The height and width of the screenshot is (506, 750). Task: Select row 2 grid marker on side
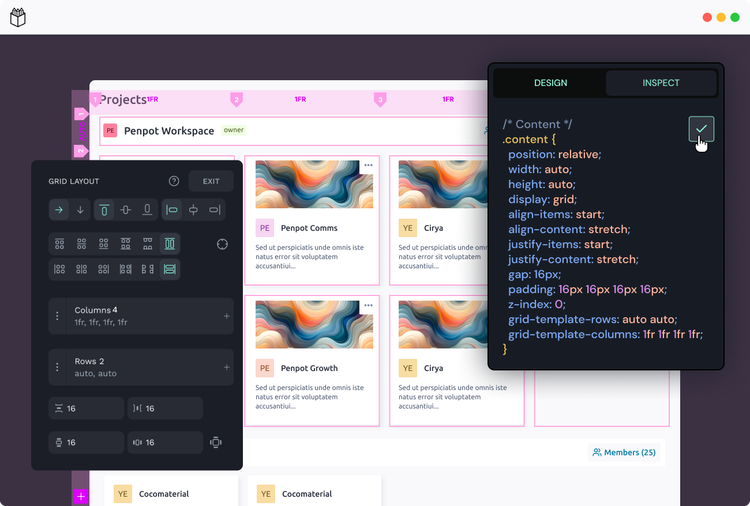coord(81,151)
